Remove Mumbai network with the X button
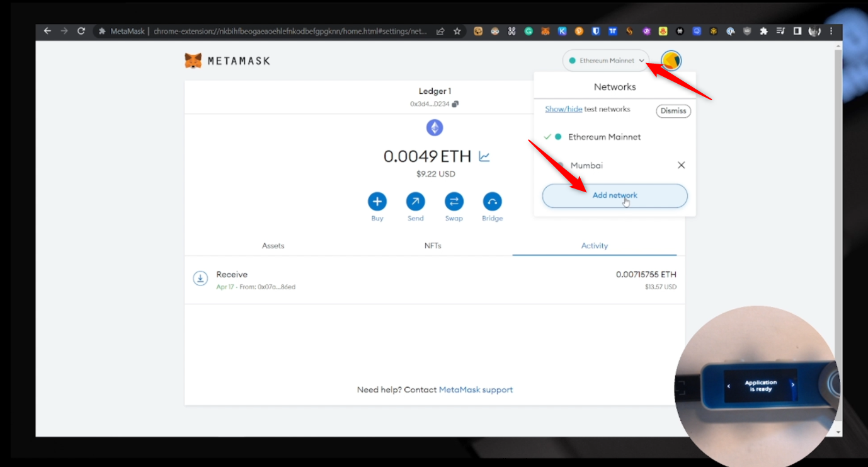868x467 pixels. click(681, 165)
